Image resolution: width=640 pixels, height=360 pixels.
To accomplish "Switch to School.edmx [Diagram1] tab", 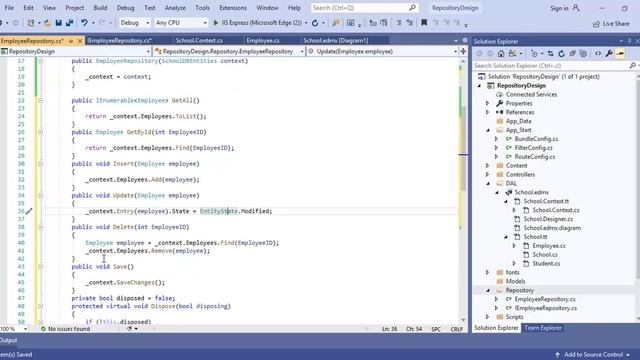I will pos(336,40).
